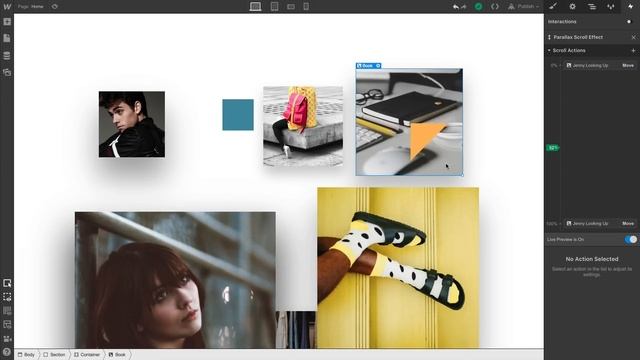Viewport: 640px width, 360px height.
Task: Collapse the Scroll Actions section
Action: coord(549,50)
